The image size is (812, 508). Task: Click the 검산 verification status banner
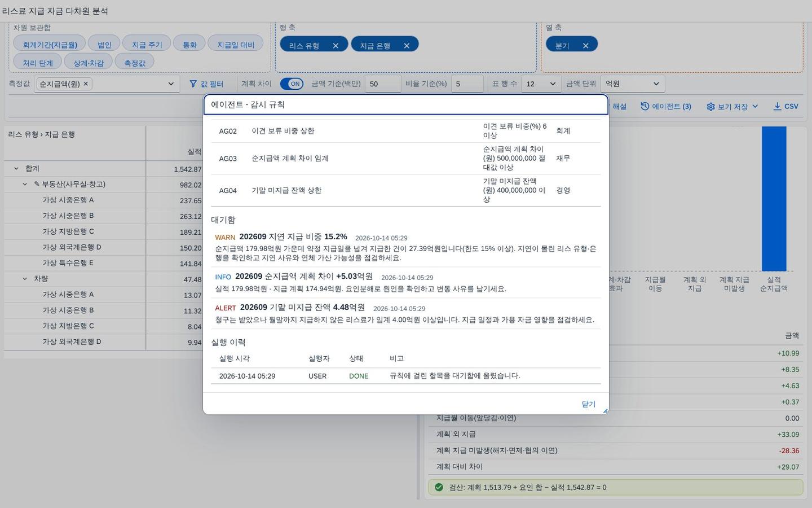pyautogui.click(x=615, y=487)
